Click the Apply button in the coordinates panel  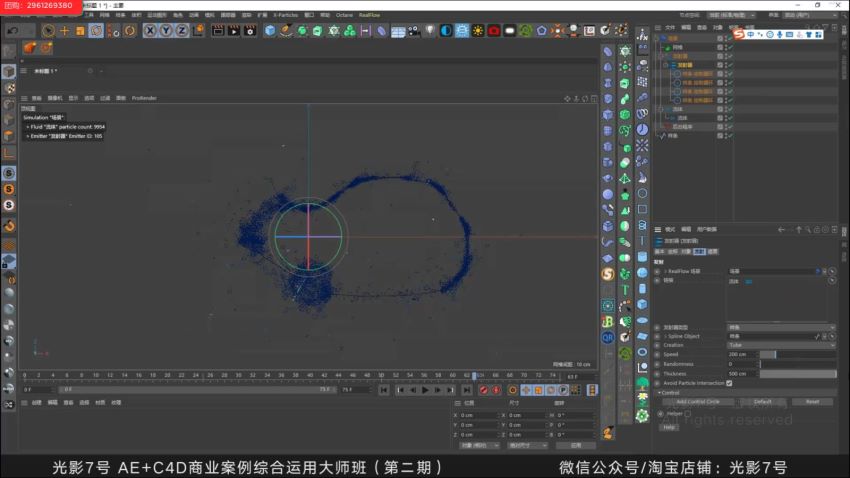point(576,445)
